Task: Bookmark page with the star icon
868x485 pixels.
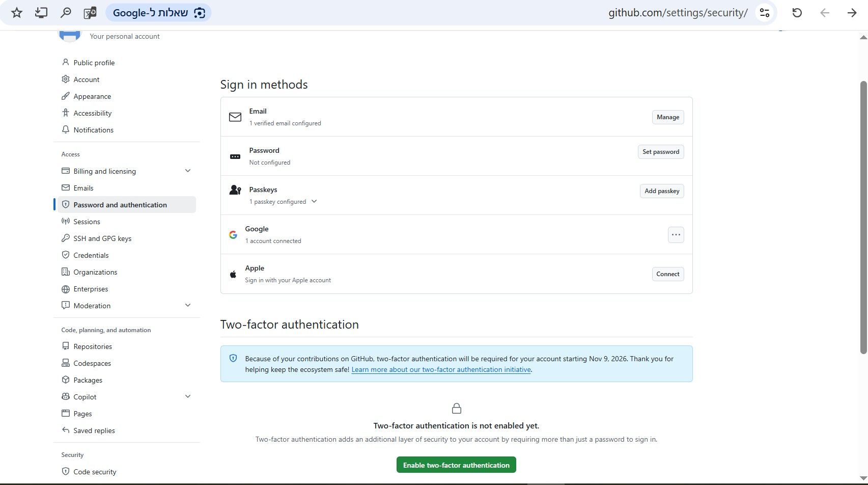Action: click(17, 13)
